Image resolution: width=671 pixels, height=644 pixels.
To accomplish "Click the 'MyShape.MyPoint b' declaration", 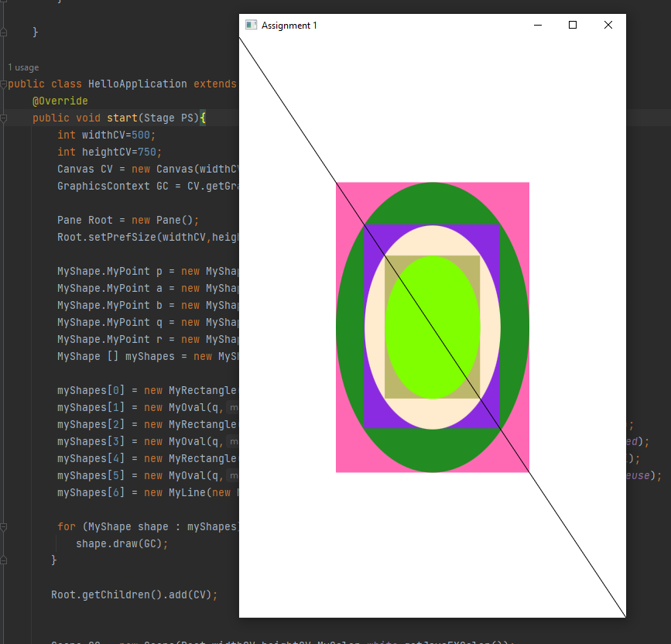I will [x=148, y=306].
